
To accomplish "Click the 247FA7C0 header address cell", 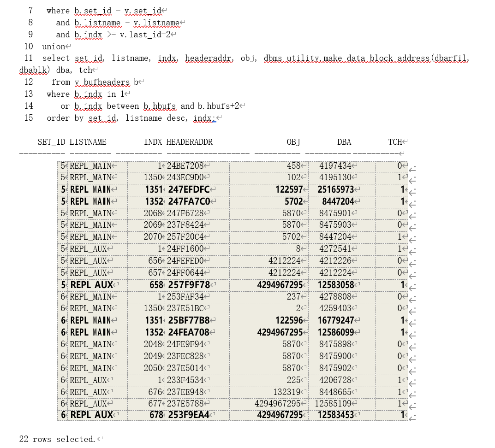I will (189, 201).
